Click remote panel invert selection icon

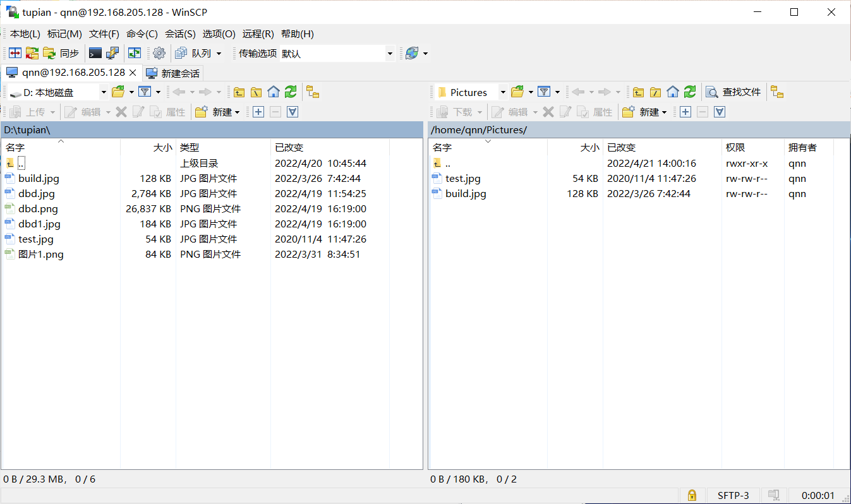point(720,112)
